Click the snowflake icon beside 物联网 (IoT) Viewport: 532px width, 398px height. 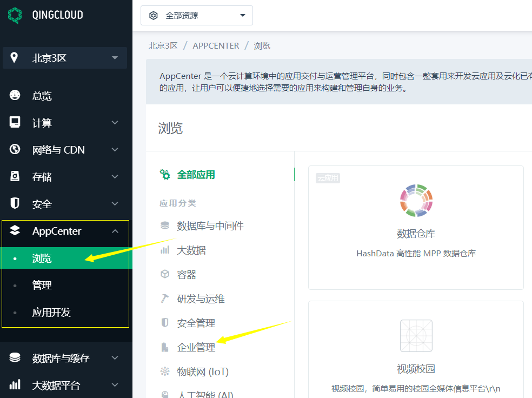[165, 372]
